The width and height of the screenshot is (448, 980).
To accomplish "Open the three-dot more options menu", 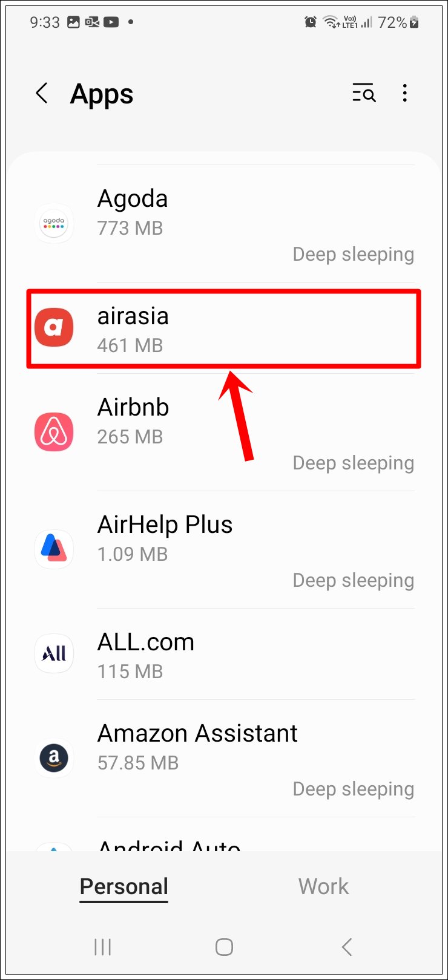I will (x=404, y=94).
